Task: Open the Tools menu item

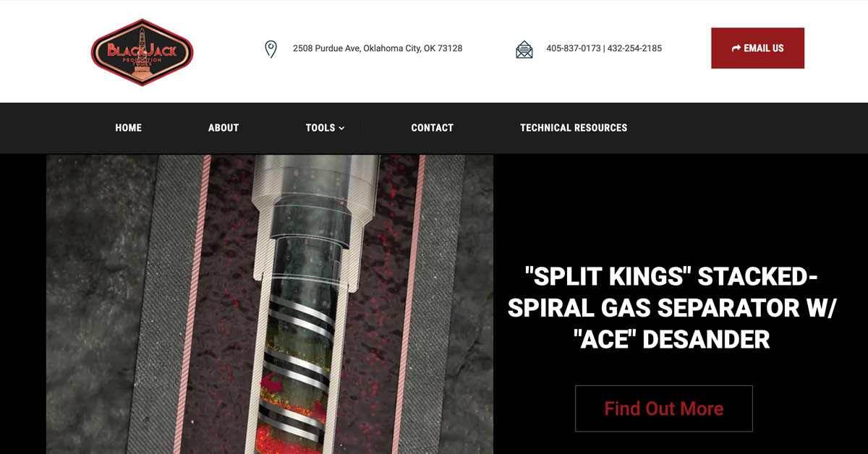Action: click(x=320, y=128)
